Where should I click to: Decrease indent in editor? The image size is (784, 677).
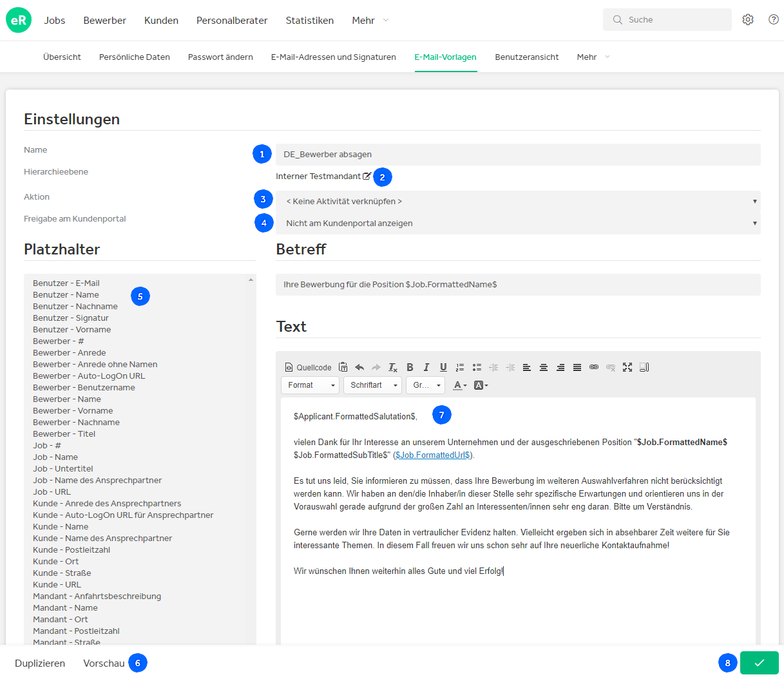[493, 367]
